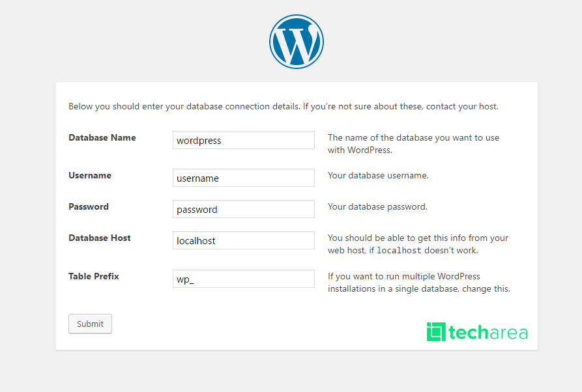Click the Database Host label
The height and width of the screenshot is (392, 582).
100,238
